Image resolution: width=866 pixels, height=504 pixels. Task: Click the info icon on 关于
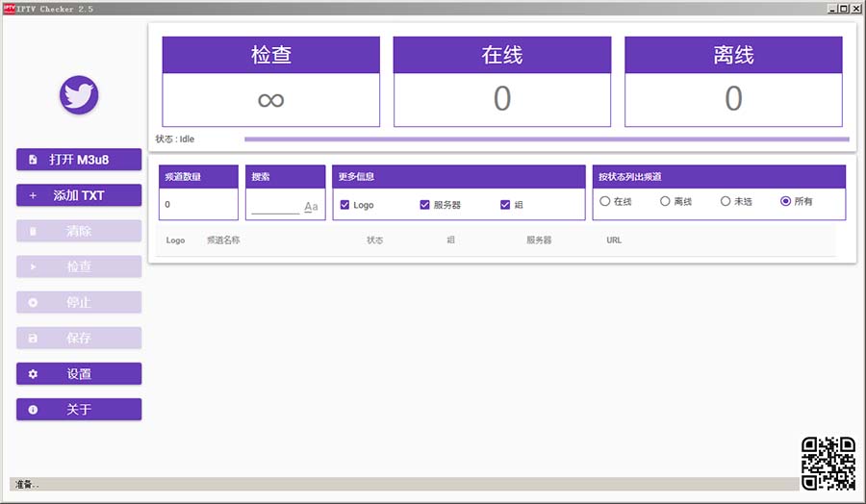click(33, 410)
